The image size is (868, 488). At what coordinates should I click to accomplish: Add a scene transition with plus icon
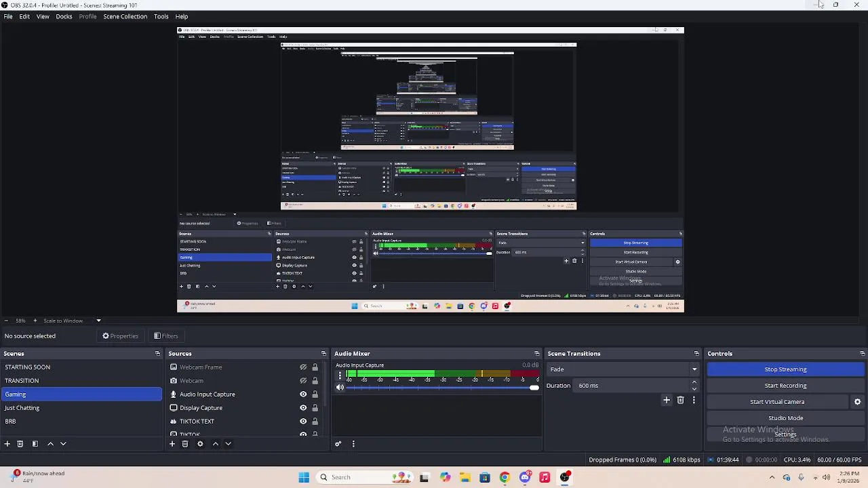click(667, 401)
